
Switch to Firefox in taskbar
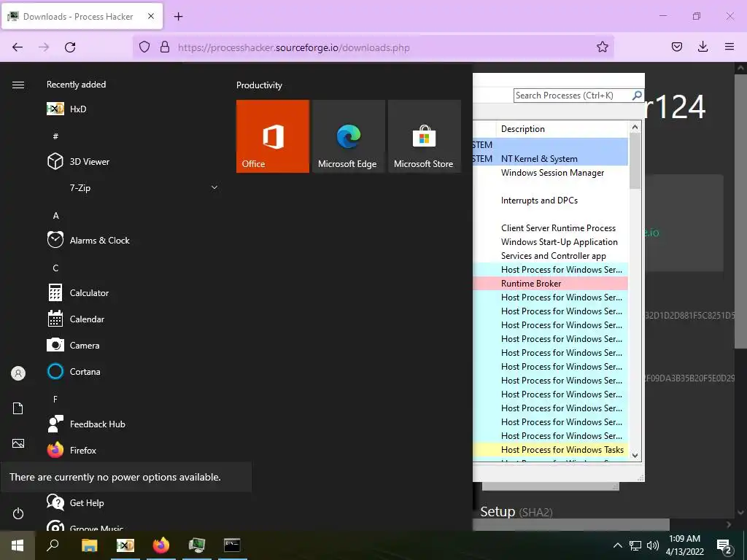[x=161, y=545]
